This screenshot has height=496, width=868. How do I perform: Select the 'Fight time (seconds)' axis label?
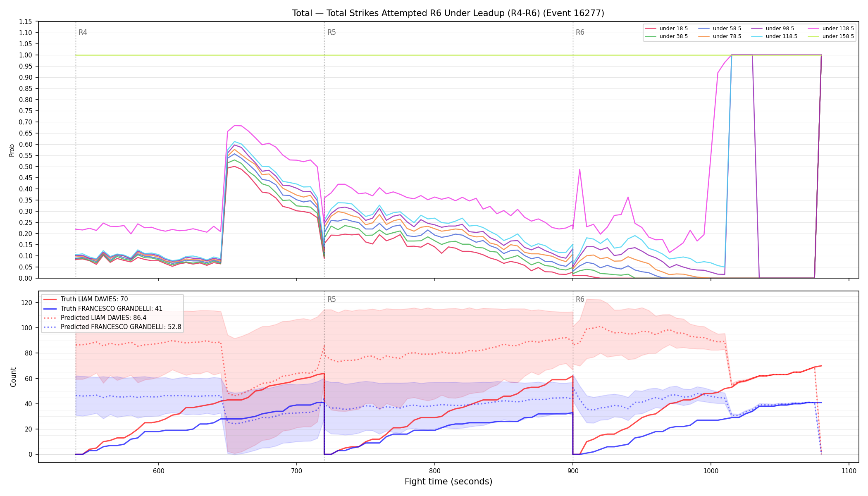[x=448, y=482]
